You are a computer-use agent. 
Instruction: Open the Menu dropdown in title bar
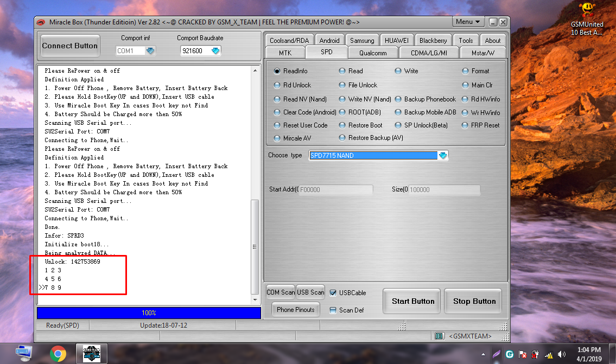pyautogui.click(x=467, y=22)
